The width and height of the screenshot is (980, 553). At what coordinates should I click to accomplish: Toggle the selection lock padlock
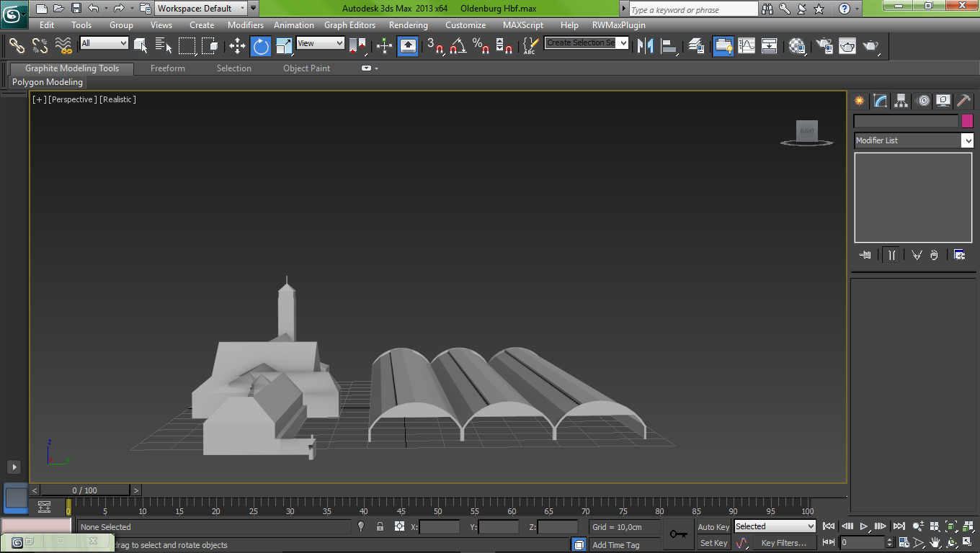[x=380, y=527]
